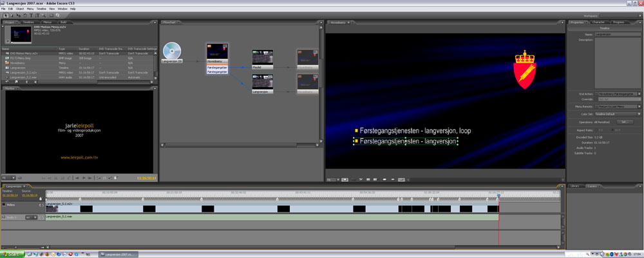This screenshot has height=258, width=644.
Task: Open the File menu
Action: point(4,8)
